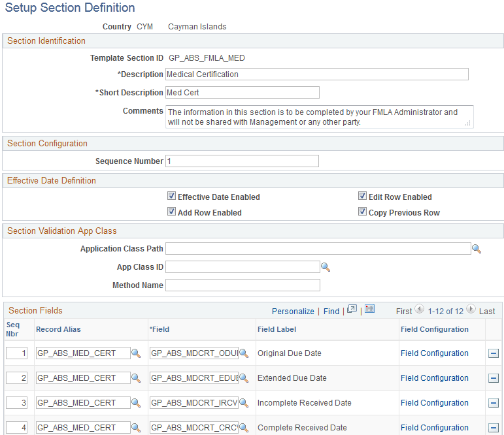Click Personalize link in Section Fields
This screenshot has height=435, width=504.
click(x=293, y=312)
